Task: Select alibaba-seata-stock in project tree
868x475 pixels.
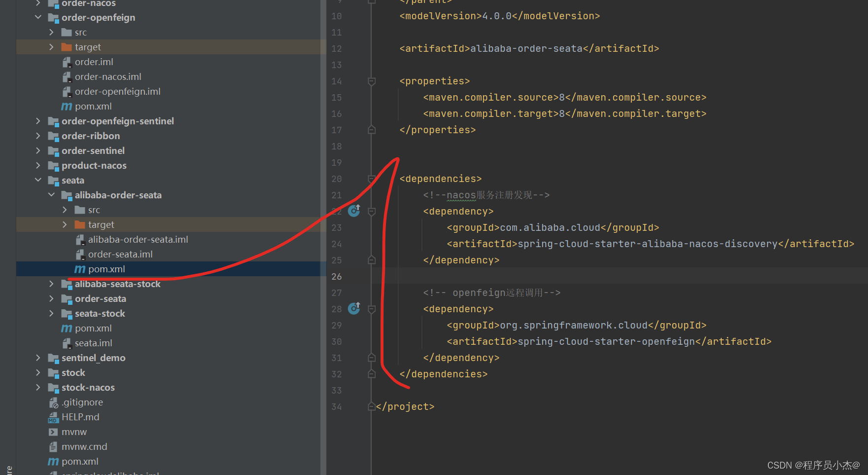Action: (x=118, y=284)
